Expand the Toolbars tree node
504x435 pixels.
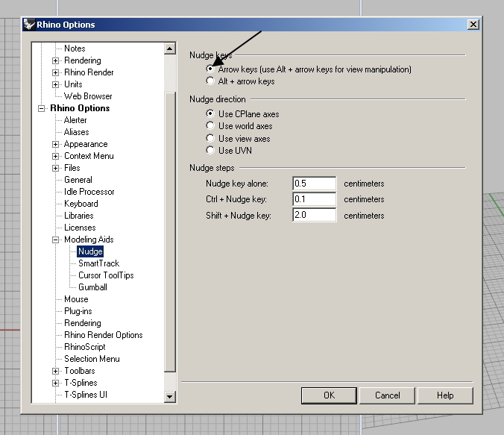click(55, 371)
